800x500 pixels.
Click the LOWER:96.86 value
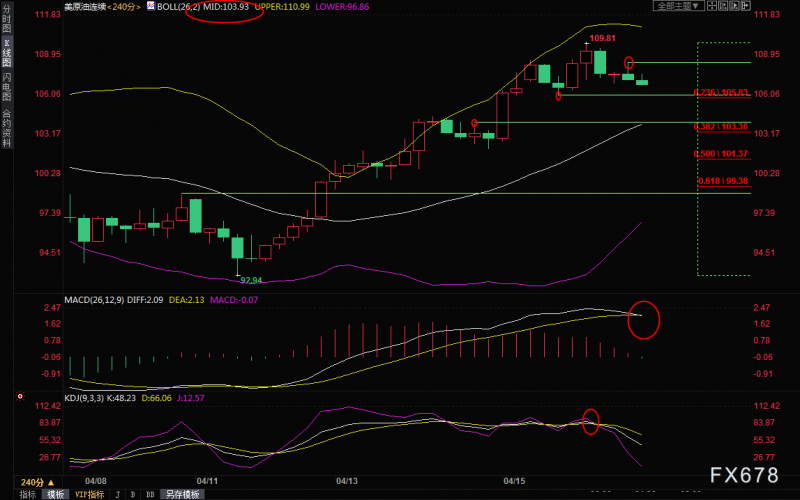pyautogui.click(x=342, y=7)
